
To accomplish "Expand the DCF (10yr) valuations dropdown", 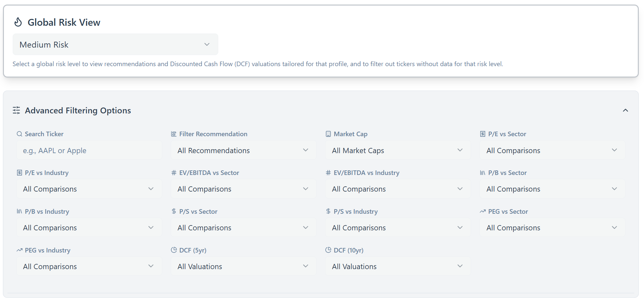I will [398, 266].
